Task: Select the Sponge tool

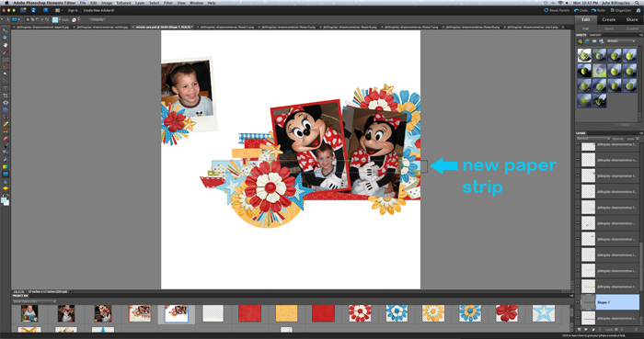Action: (6, 188)
